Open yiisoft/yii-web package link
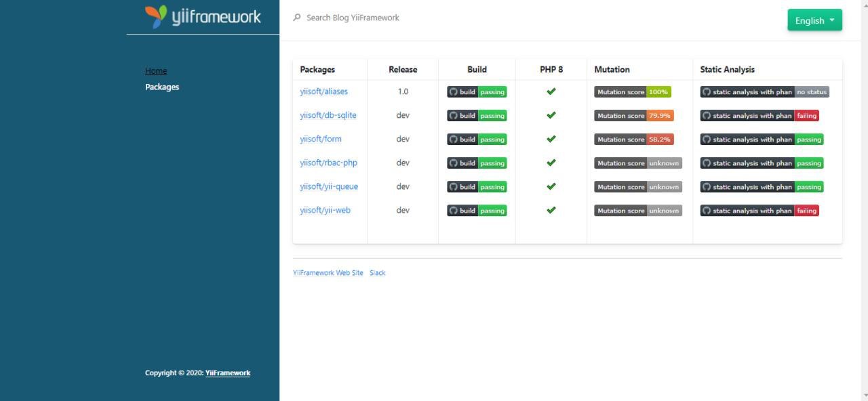This screenshot has height=401, width=868. (325, 210)
